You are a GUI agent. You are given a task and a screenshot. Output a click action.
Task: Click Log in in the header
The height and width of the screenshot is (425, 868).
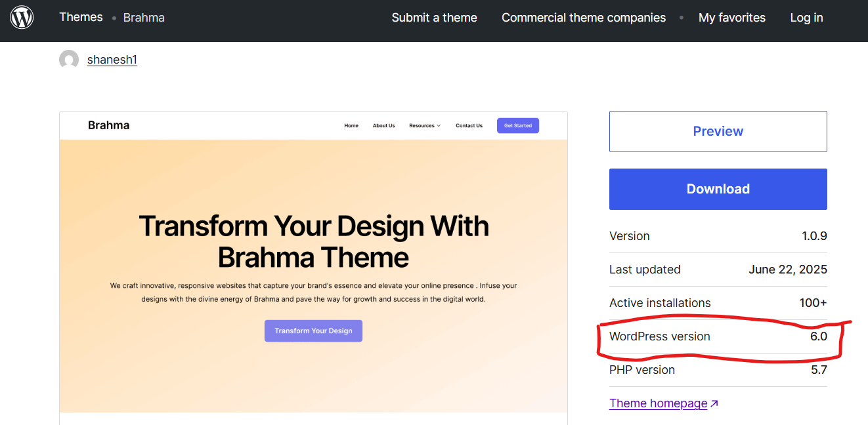pos(806,18)
